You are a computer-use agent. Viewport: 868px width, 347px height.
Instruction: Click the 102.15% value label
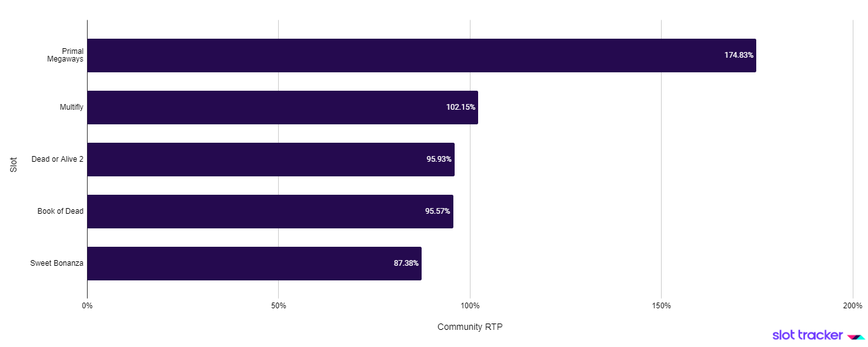pos(460,107)
